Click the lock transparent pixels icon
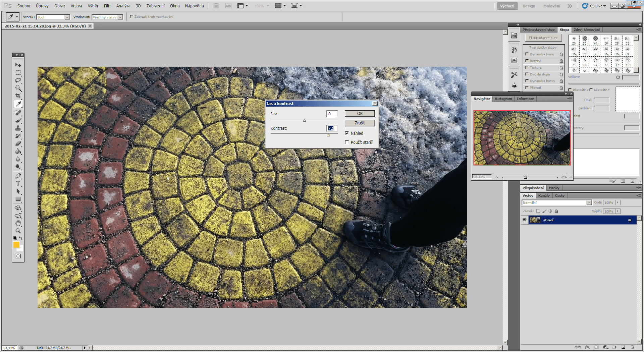644x352 pixels. tap(538, 211)
